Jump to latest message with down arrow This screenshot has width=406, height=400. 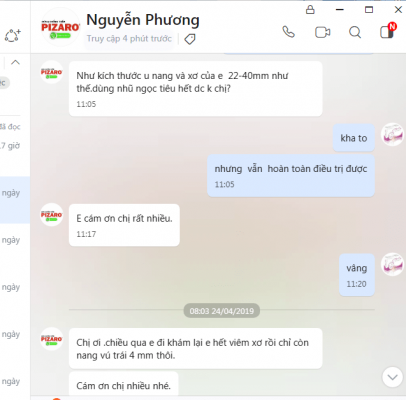tap(392, 377)
